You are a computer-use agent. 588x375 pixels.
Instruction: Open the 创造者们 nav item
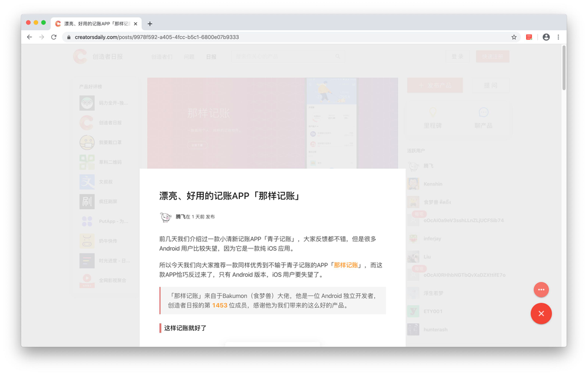point(162,57)
